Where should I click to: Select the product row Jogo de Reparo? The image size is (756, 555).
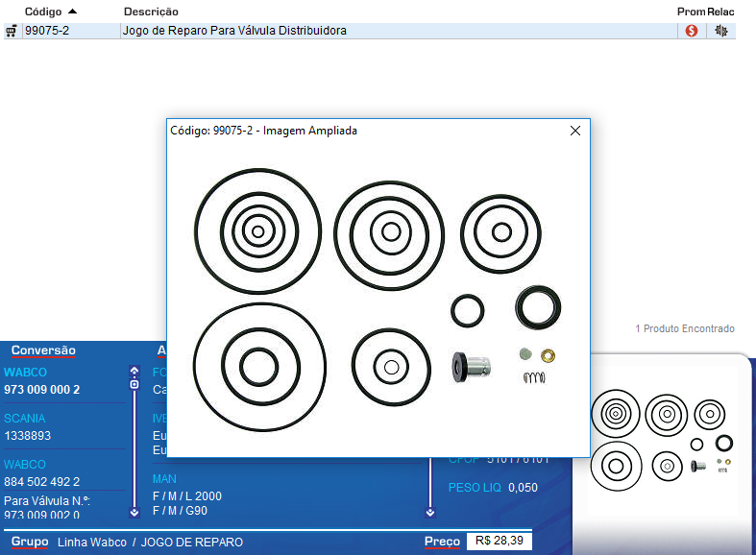pos(234,31)
